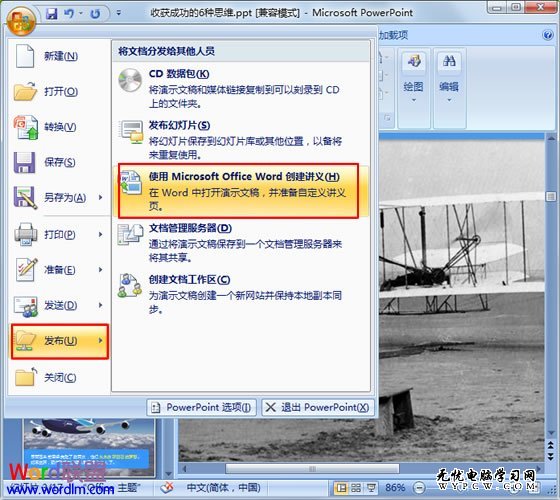560x500 pixels.
Task: Expand the Send (发送) submenu arrow
Action: click(100, 305)
